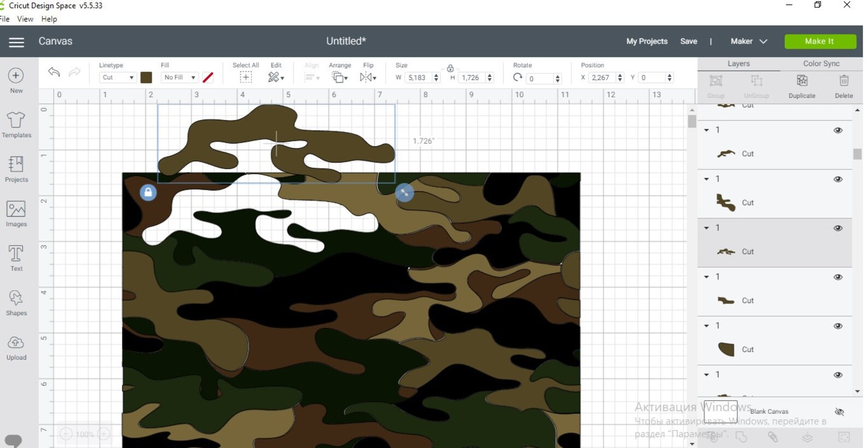Open the Fill color swatch with red slash
This screenshot has height=448, width=868.
tap(208, 78)
